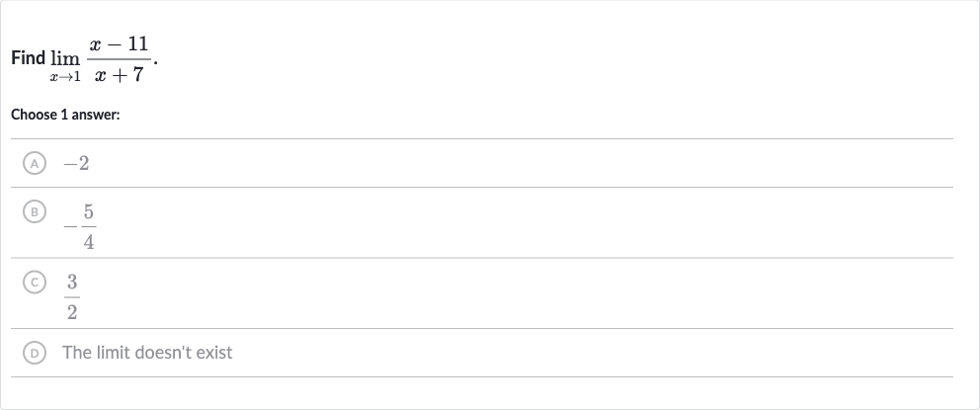Click the "lim" symbol in the question
This screenshot has height=410, width=980.
click(x=65, y=58)
